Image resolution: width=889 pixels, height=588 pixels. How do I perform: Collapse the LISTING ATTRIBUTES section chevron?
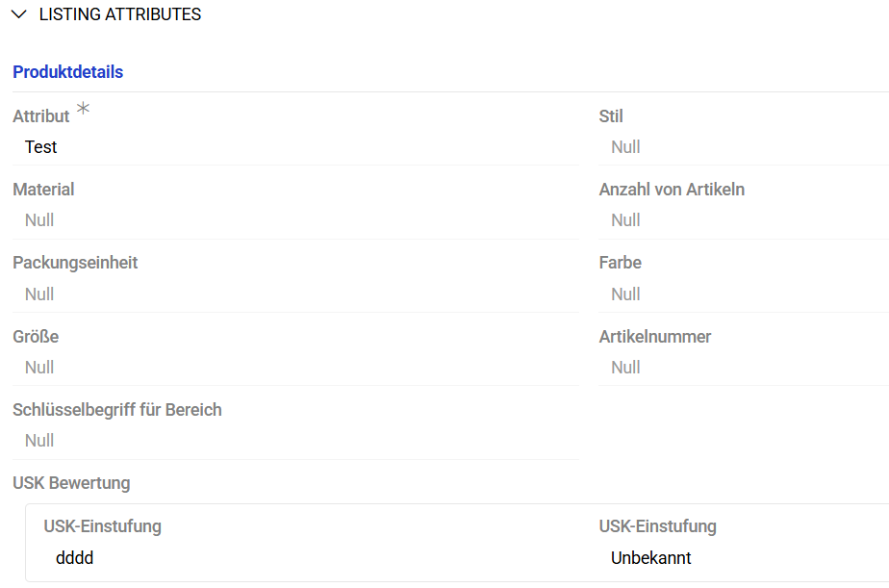pos(17,14)
